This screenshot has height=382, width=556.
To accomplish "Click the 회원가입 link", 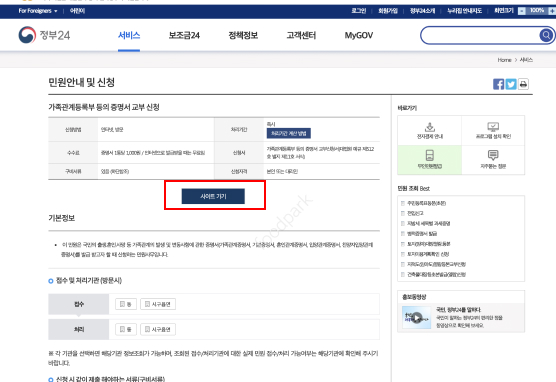I will click(x=388, y=11).
